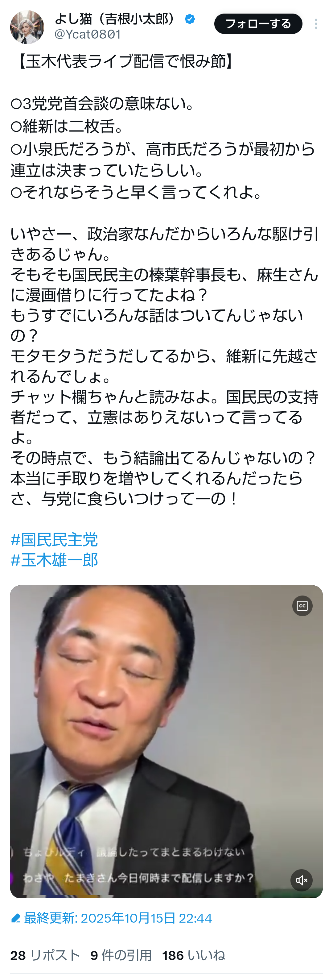333x980 pixels.
Task: Play the embedded video of the speaker
Action: coord(166,742)
